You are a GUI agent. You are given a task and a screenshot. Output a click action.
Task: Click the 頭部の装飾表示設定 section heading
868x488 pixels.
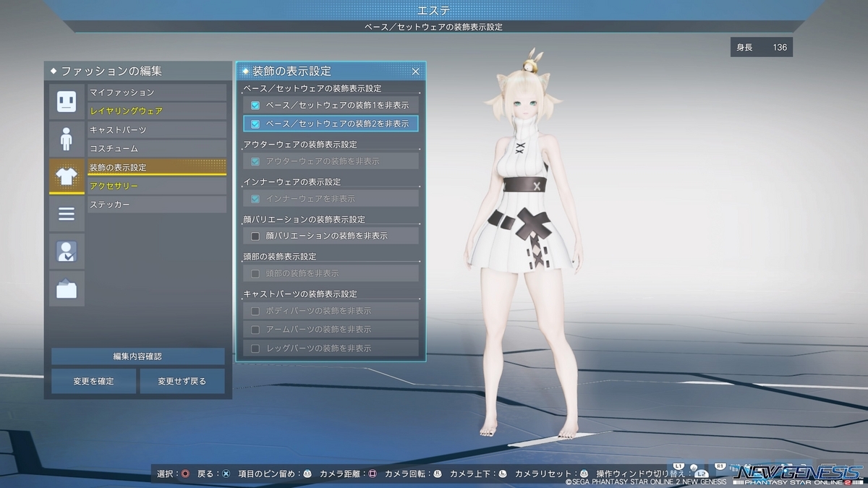click(280, 257)
